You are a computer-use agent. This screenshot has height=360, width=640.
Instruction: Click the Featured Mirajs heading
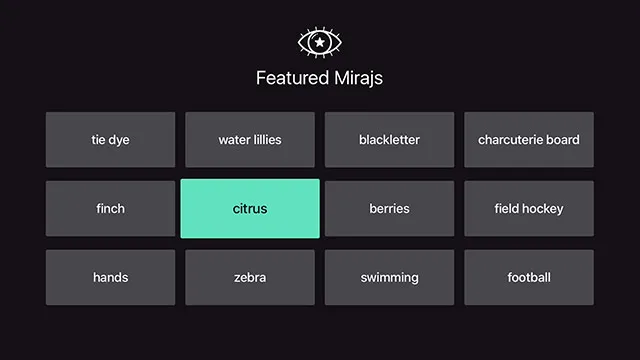(320, 78)
